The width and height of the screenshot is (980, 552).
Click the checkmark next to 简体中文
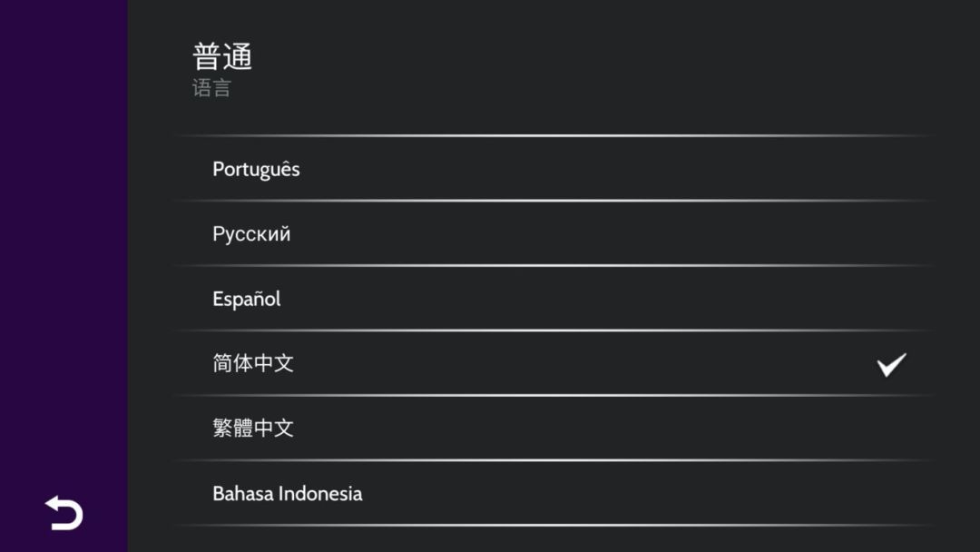(x=891, y=364)
